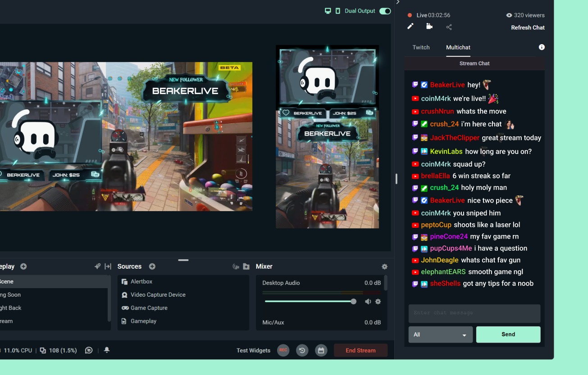Click the dropped frames icon near 108 (1.5%)
This screenshot has height=375, width=588.
(43, 350)
